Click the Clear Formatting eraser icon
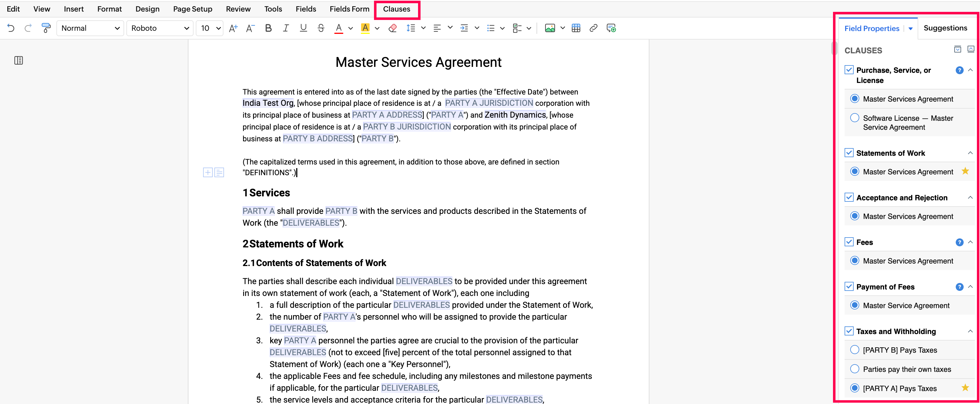Viewport: 980px width, 404px height. [393, 28]
